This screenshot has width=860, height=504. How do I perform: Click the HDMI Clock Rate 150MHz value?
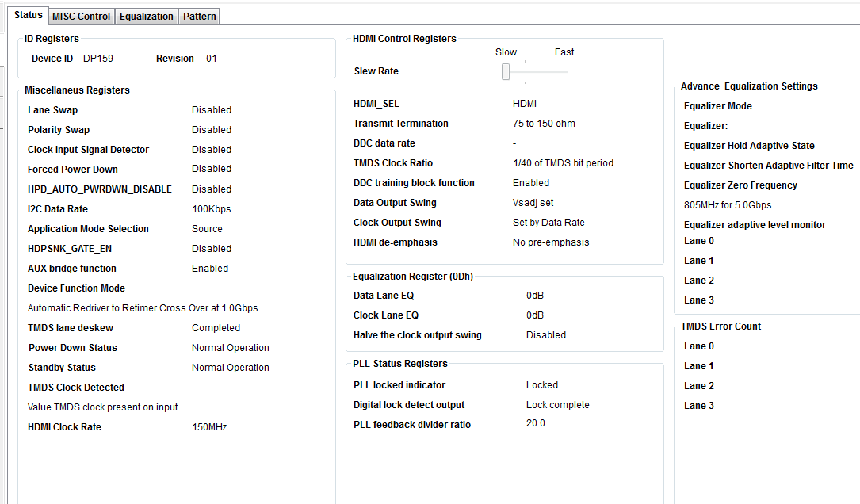209,427
